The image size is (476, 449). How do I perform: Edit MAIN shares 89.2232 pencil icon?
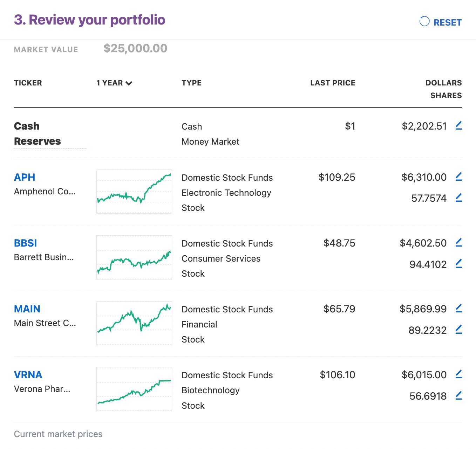pyautogui.click(x=458, y=330)
